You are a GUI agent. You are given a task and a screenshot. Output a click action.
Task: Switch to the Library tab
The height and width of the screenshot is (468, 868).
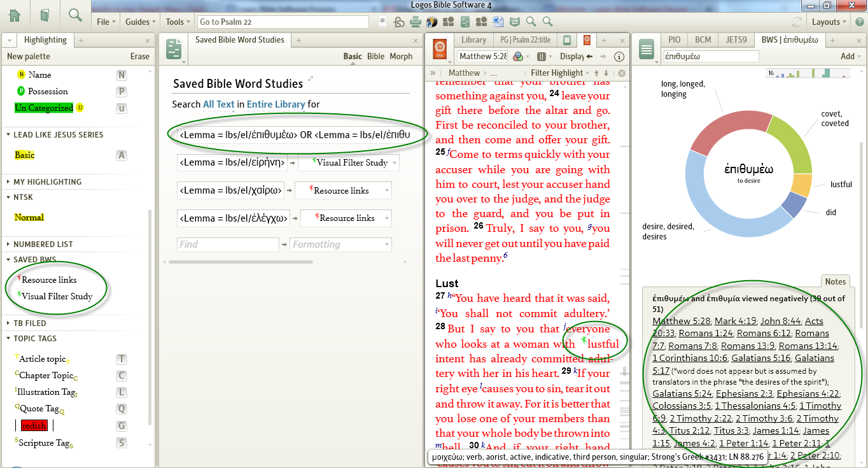[473, 40]
